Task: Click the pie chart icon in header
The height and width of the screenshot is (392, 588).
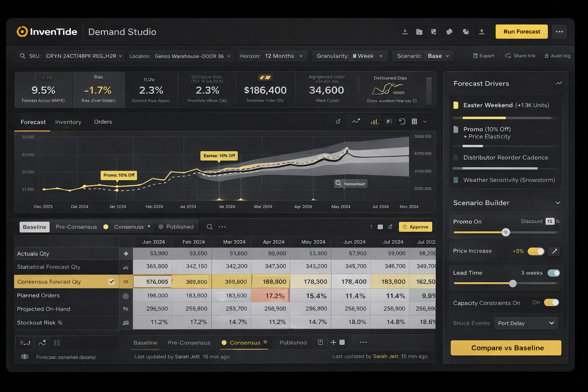Action: 465,32
